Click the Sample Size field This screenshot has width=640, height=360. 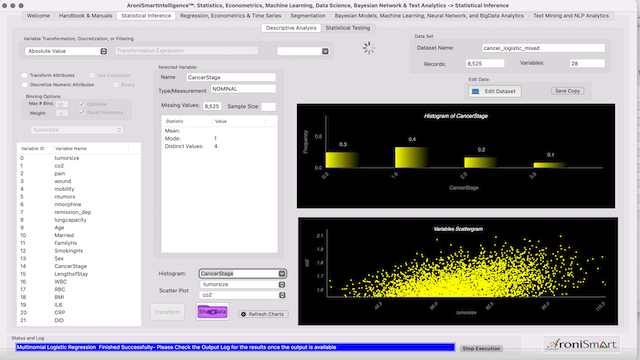[269, 107]
